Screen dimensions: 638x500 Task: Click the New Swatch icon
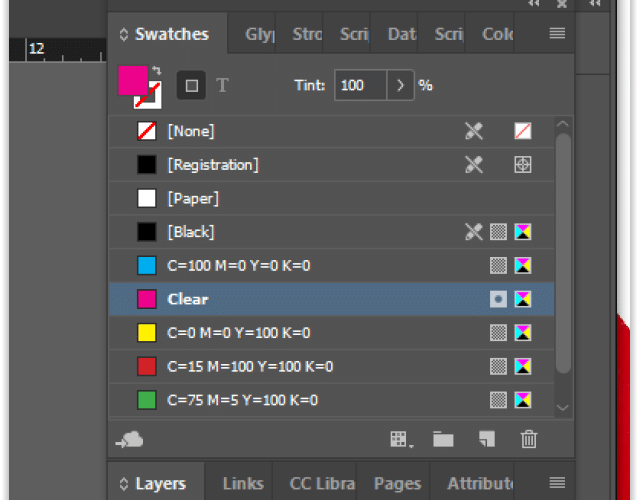click(x=487, y=439)
